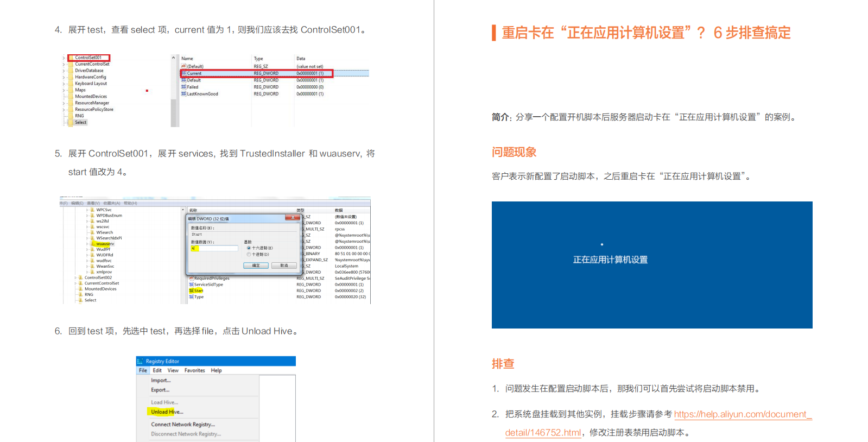
Task: Choose Unload Hive... from File menu
Action: (x=167, y=412)
